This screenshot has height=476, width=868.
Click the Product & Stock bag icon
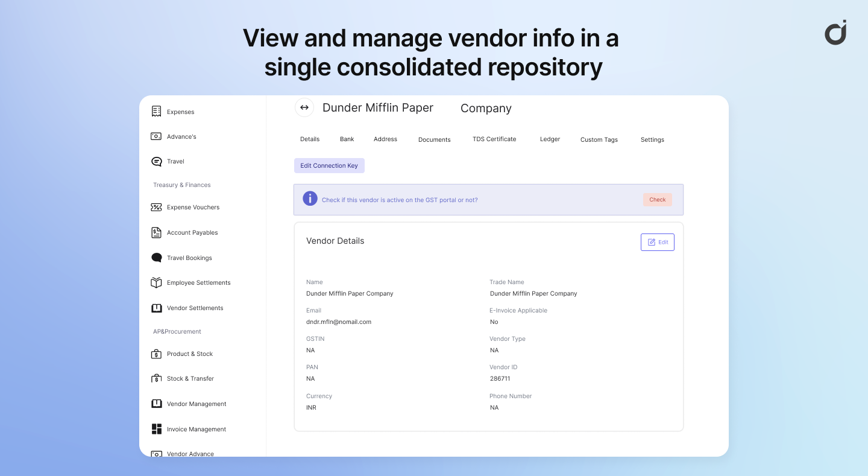[x=157, y=354]
